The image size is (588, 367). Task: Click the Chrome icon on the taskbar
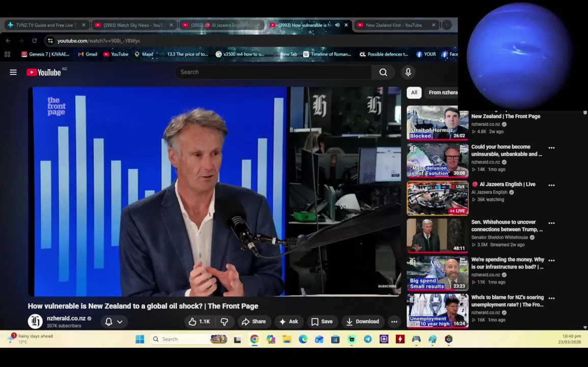[254, 339]
